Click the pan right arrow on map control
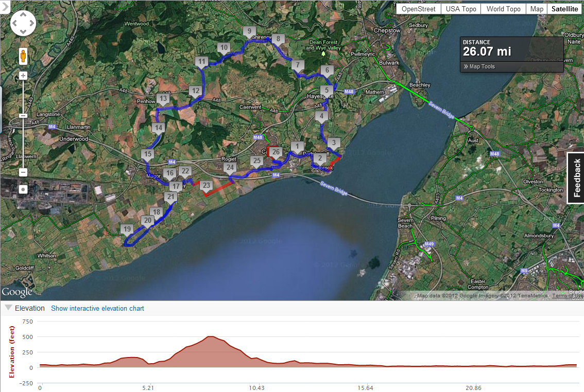Viewport: 584px width, 392px height. click(x=31, y=23)
